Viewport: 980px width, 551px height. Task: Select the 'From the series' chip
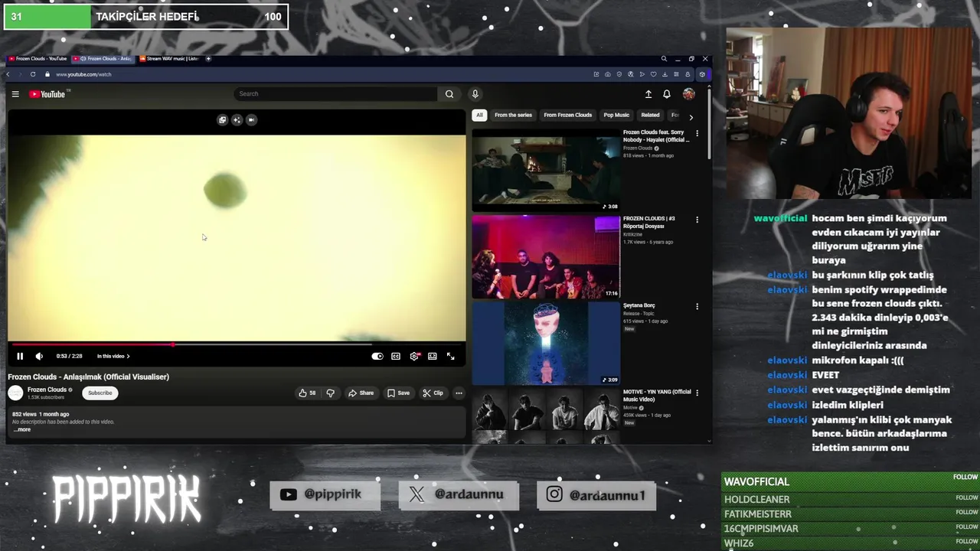(513, 115)
